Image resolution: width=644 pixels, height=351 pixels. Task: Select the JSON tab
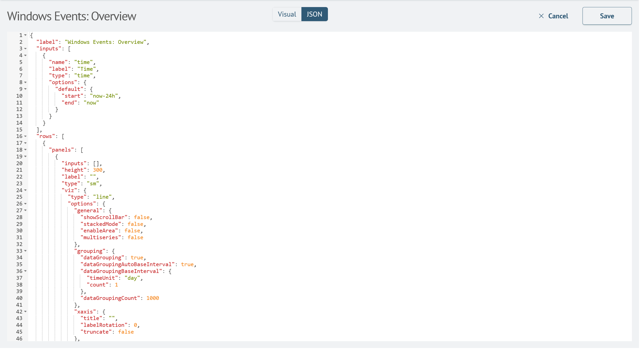tap(314, 14)
